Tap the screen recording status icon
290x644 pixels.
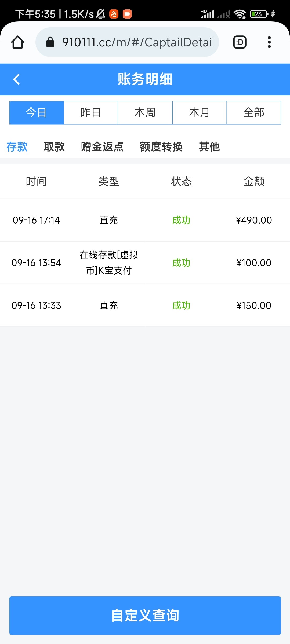click(127, 14)
